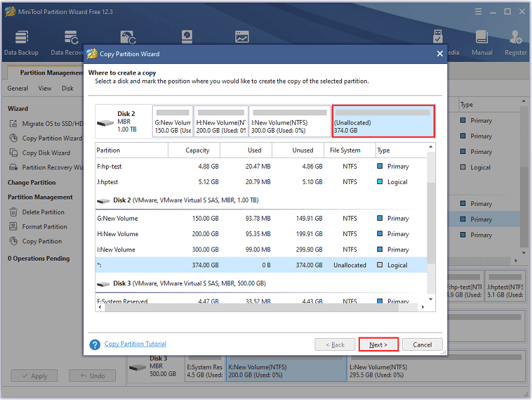Open the hamburger menu in title bar
Viewport: 532px width, 400px height.
pos(479,12)
